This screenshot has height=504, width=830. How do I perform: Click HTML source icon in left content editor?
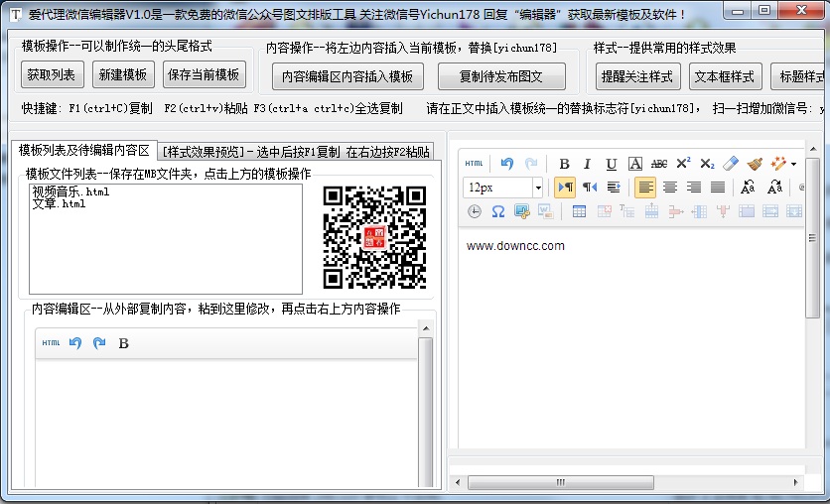coord(51,343)
